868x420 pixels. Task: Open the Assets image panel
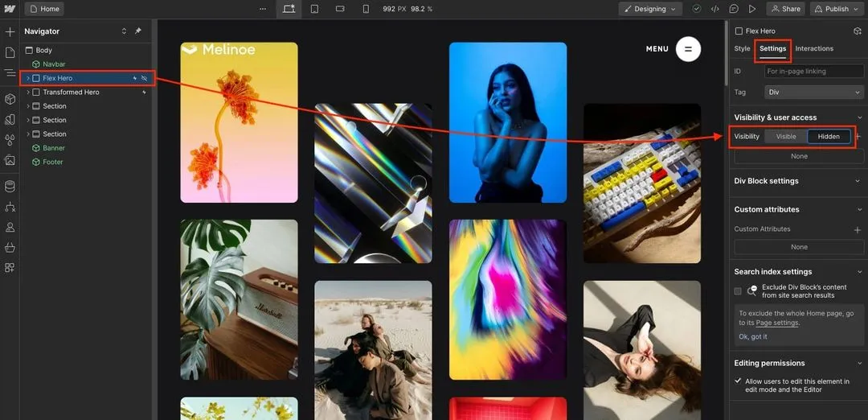[x=10, y=160]
